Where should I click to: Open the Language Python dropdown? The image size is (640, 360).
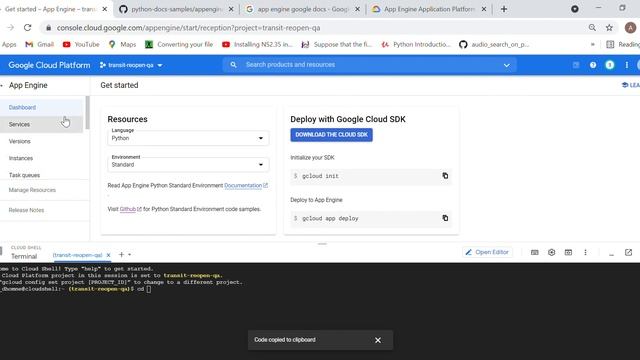188,138
